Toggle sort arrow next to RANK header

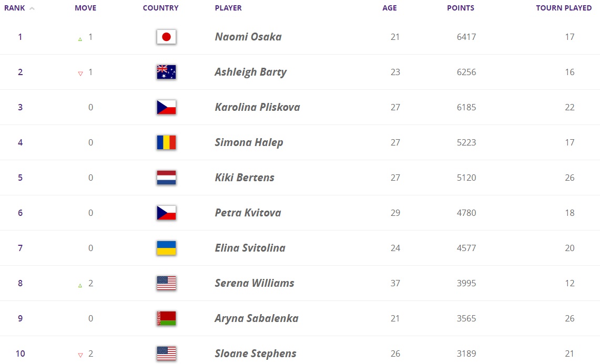click(32, 8)
